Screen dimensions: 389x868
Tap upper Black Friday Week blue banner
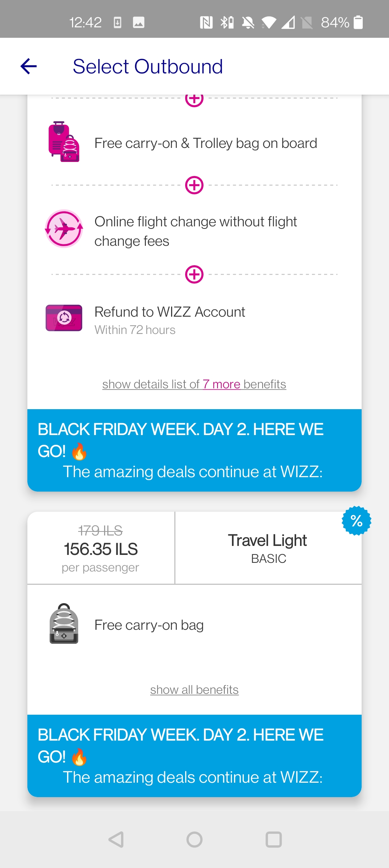(x=194, y=450)
